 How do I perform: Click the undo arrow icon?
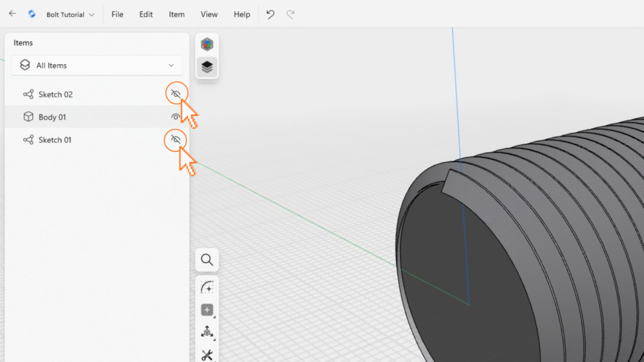pos(270,14)
